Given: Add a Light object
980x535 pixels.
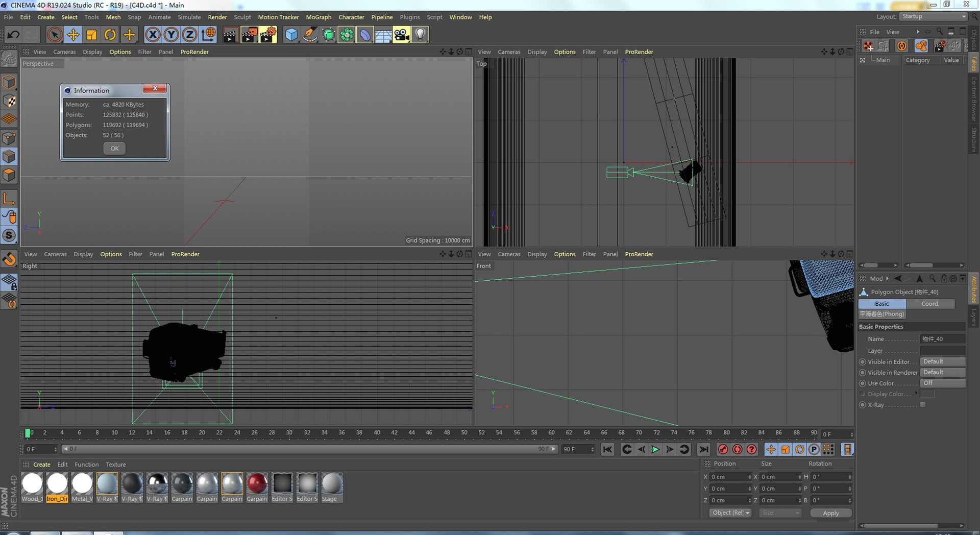Looking at the screenshot, I should coord(420,35).
